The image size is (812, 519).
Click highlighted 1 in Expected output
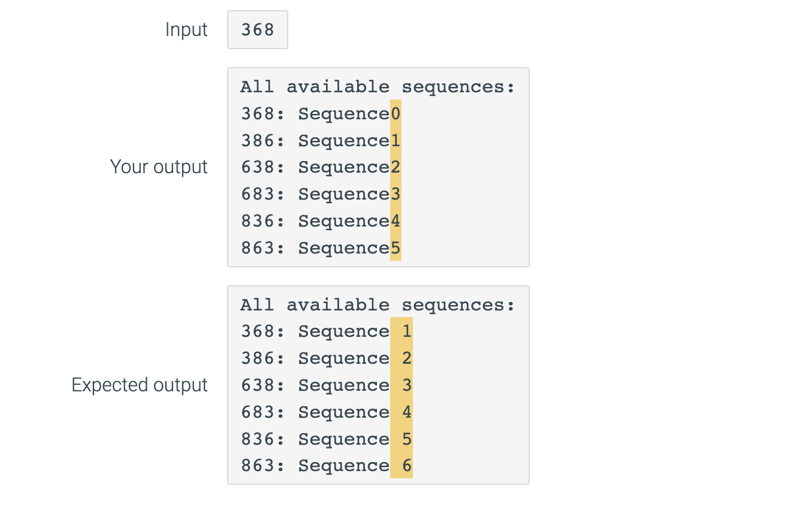click(402, 331)
